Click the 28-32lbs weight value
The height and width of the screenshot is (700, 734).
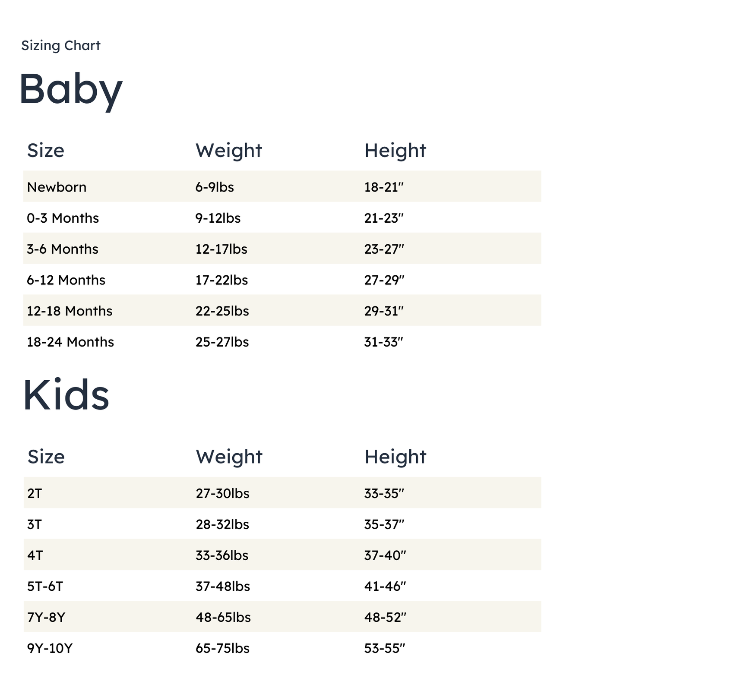tap(222, 524)
